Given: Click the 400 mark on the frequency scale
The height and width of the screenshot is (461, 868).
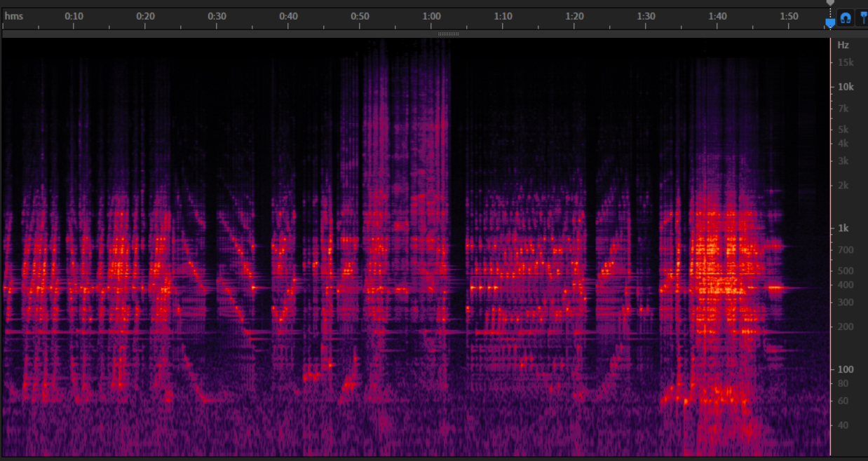Looking at the screenshot, I should (x=844, y=284).
